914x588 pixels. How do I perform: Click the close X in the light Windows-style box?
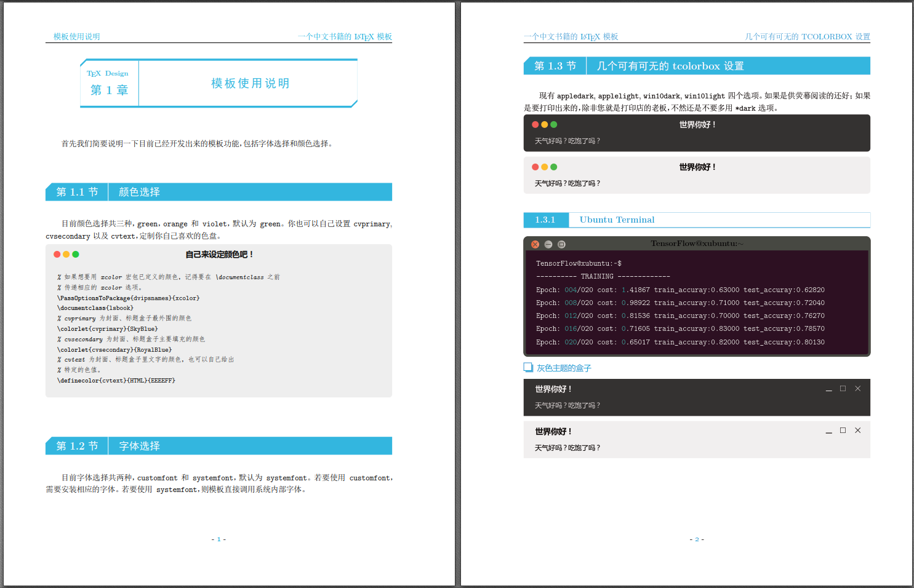858,431
